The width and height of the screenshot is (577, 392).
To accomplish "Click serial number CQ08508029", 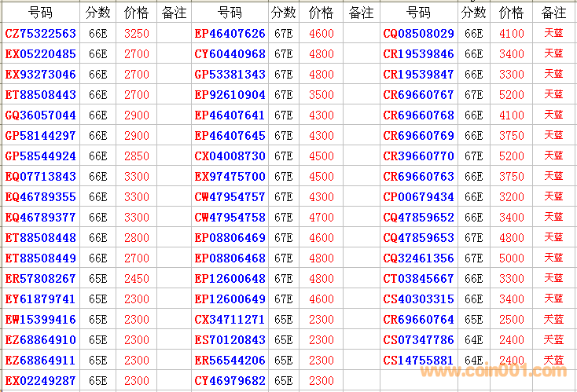I will click(419, 34).
